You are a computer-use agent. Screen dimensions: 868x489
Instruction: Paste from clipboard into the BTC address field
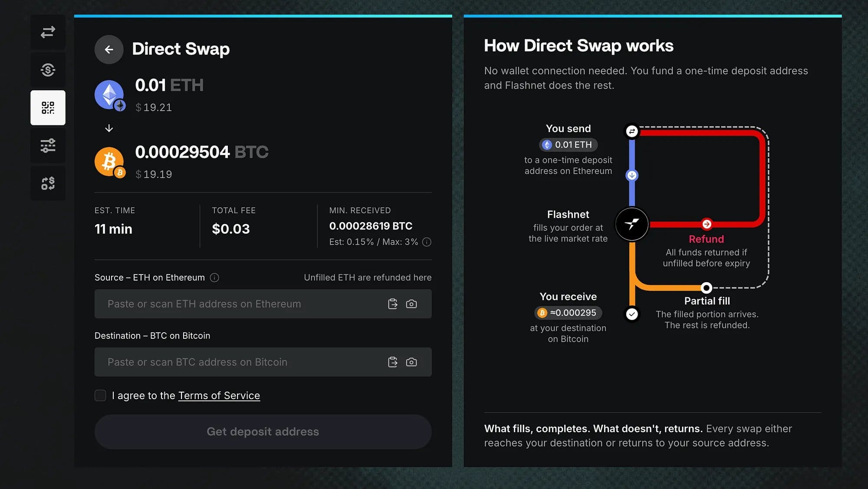(x=393, y=362)
